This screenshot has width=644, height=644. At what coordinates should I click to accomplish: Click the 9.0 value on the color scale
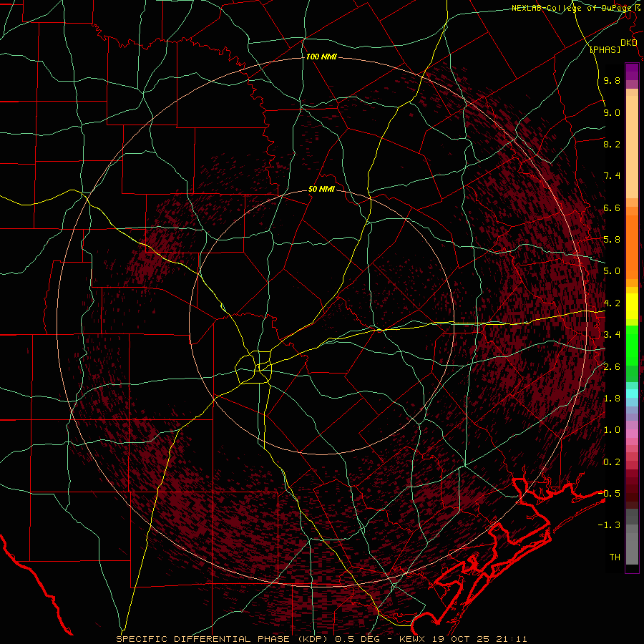click(x=612, y=112)
